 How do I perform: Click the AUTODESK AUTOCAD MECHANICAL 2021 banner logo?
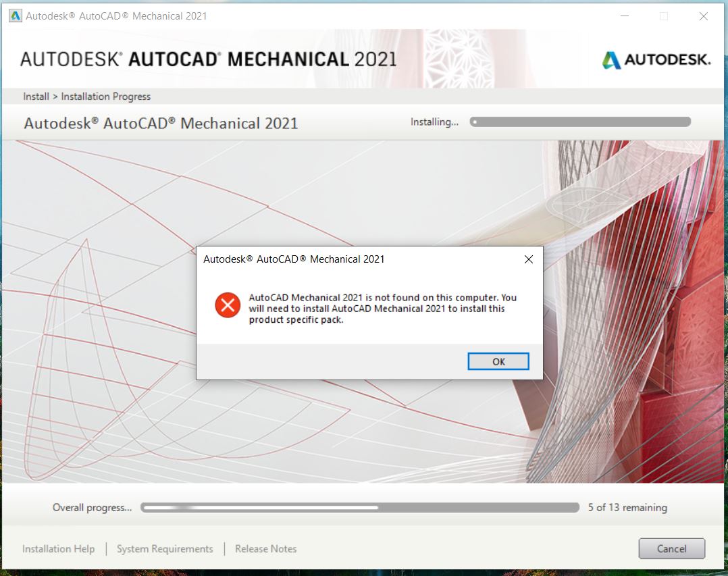pyautogui.click(x=209, y=59)
